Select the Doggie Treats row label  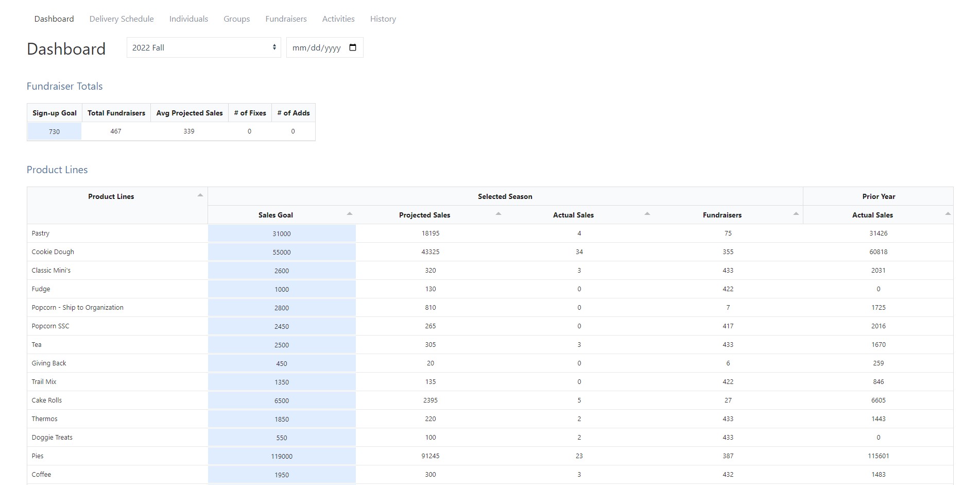point(52,437)
